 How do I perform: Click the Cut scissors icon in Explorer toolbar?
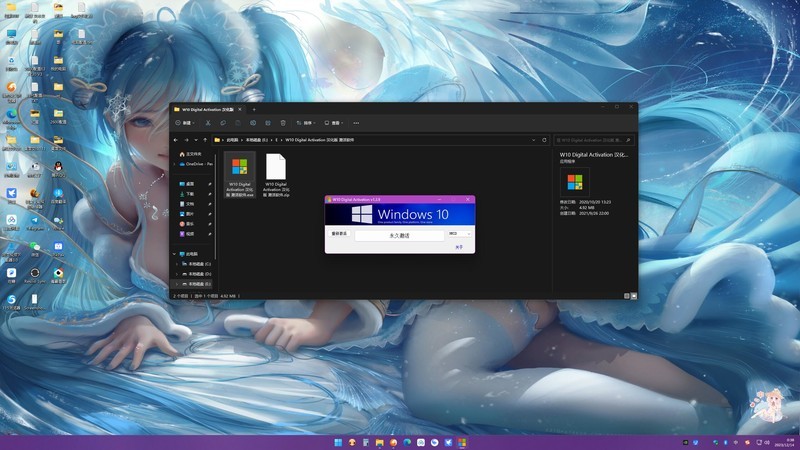pyautogui.click(x=208, y=123)
